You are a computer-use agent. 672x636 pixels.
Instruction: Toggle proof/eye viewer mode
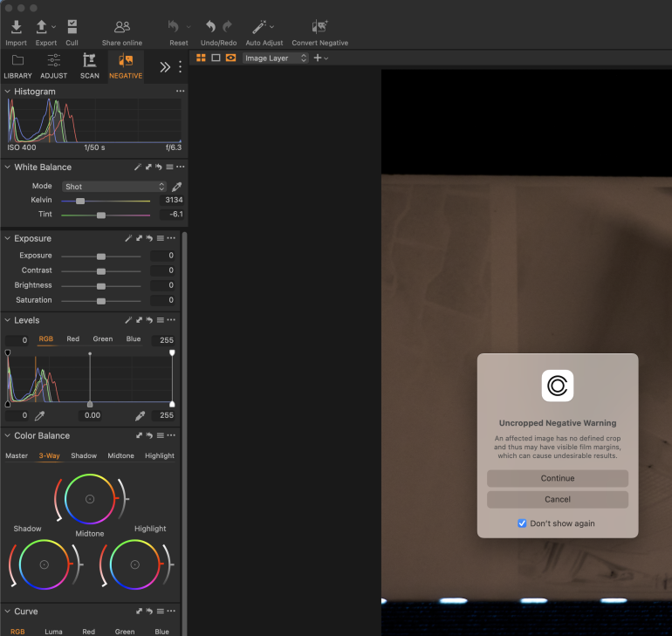pyautogui.click(x=230, y=58)
